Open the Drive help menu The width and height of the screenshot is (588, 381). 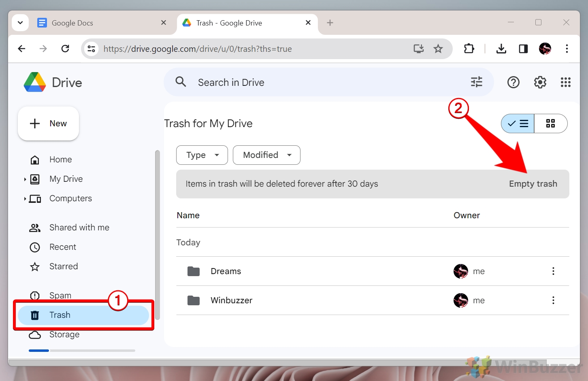[x=513, y=83]
